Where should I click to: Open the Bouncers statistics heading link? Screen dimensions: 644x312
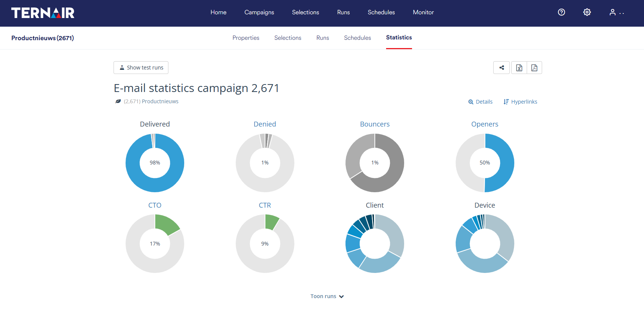point(375,124)
